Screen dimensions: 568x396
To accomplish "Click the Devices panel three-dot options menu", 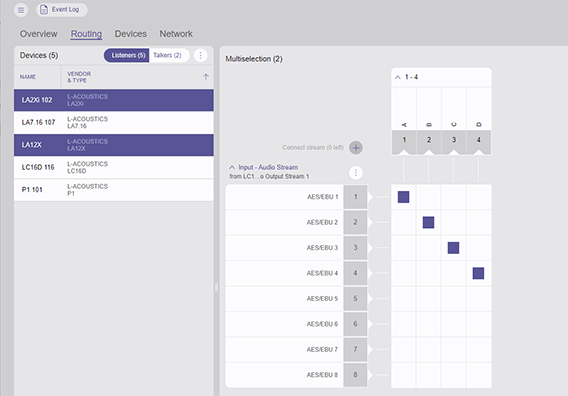I will (200, 55).
